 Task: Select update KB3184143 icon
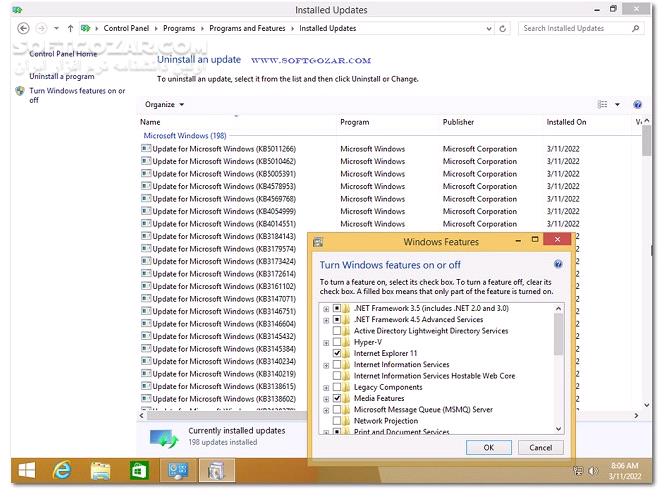[146, 236]
